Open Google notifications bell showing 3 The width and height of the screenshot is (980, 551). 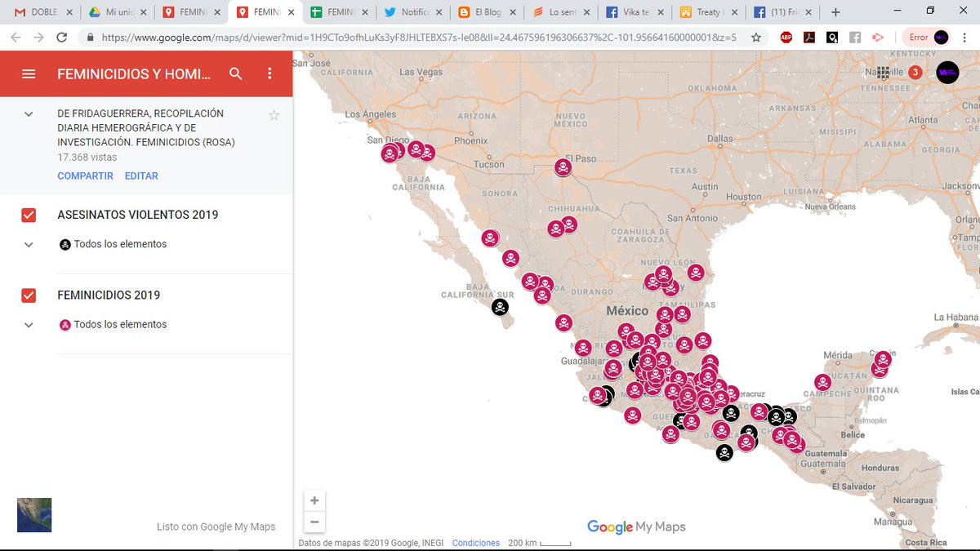pos(915,73)
